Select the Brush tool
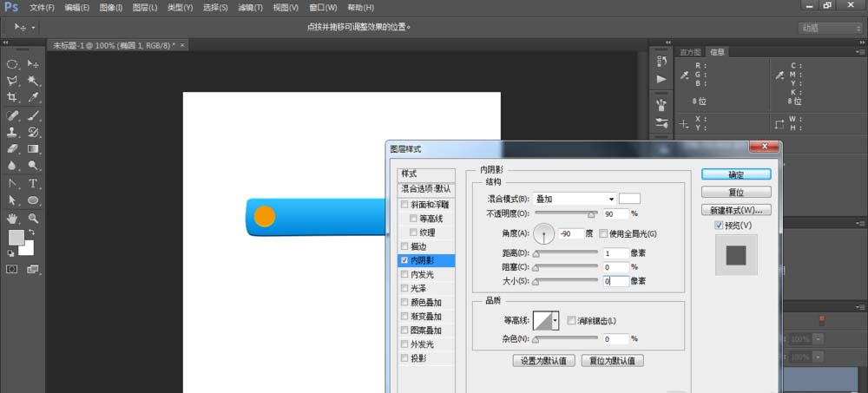The height and width of the screenshot is (393, 868). tap(33, 115)
